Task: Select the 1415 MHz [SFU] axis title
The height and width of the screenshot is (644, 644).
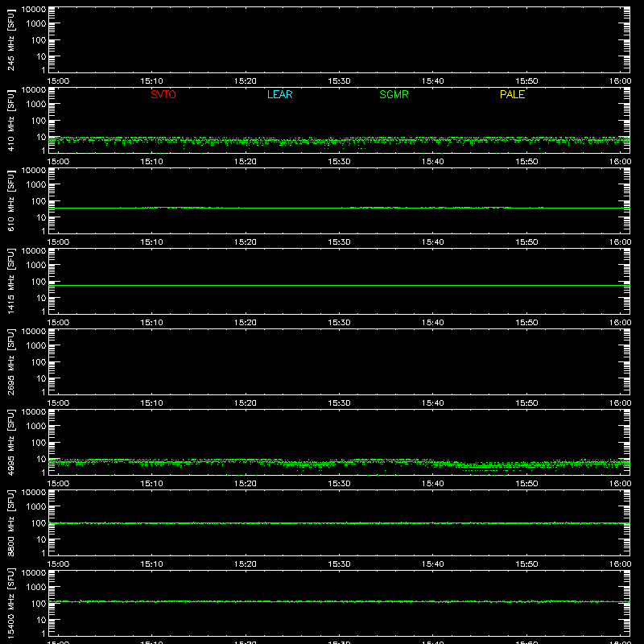Action: click(10, 281)
